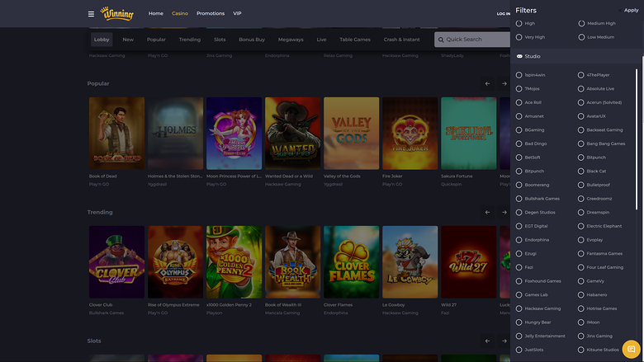Open the Wanted Dead or a Wild thumbnail

pyautogui.click(x=292, y=134)
